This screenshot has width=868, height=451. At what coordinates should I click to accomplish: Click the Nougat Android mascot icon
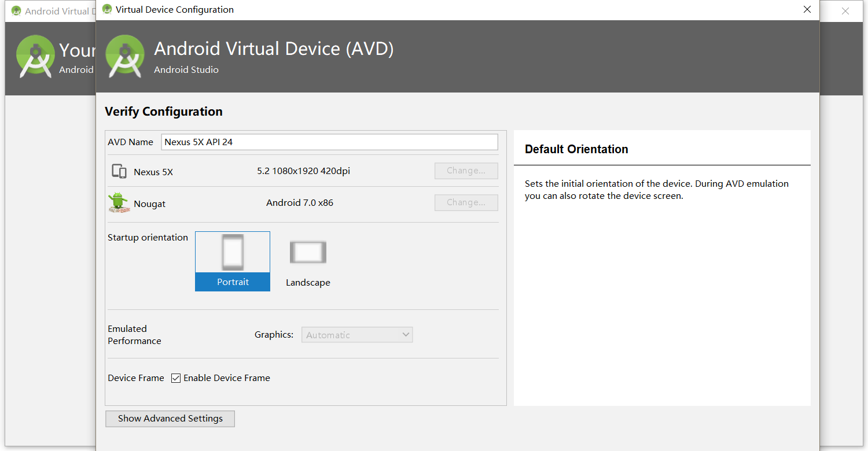coord(119,203)
